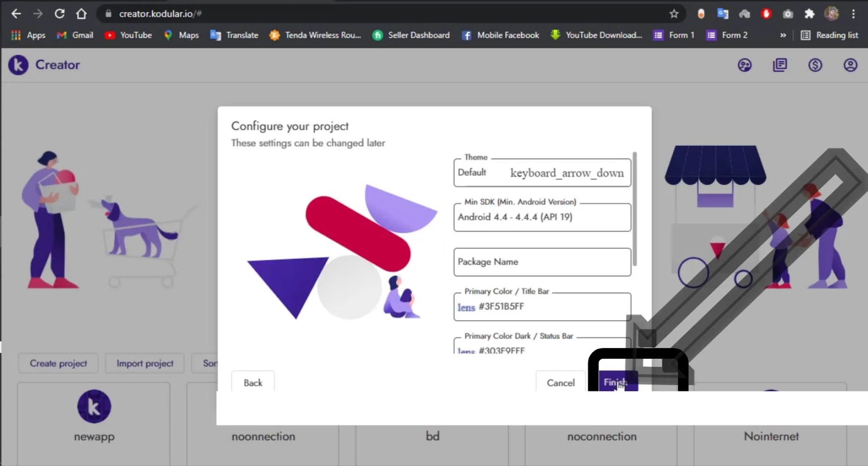Open the Chrome extensions puzzle icon
868x466 pixels.
809,14
